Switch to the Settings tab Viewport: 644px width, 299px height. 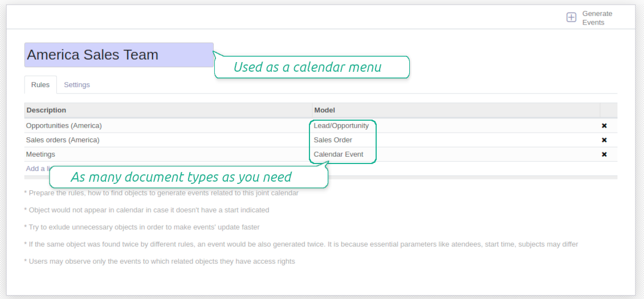point(76,85)
